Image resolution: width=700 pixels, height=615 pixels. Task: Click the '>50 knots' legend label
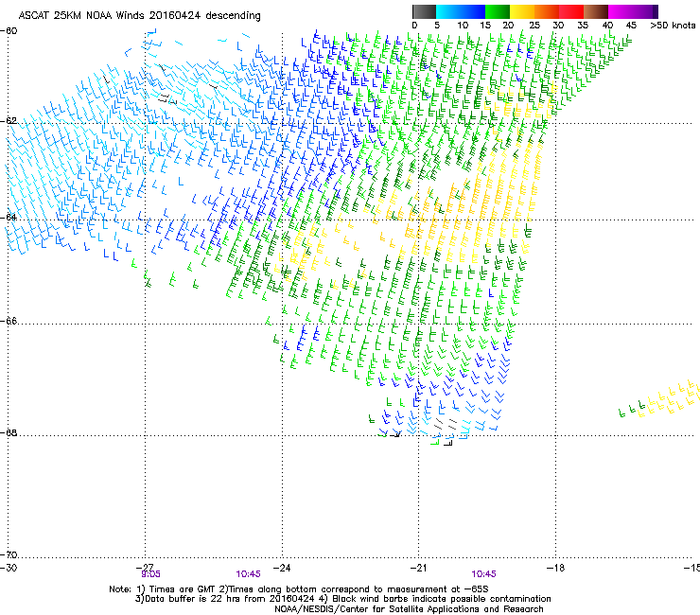(673, 26)
